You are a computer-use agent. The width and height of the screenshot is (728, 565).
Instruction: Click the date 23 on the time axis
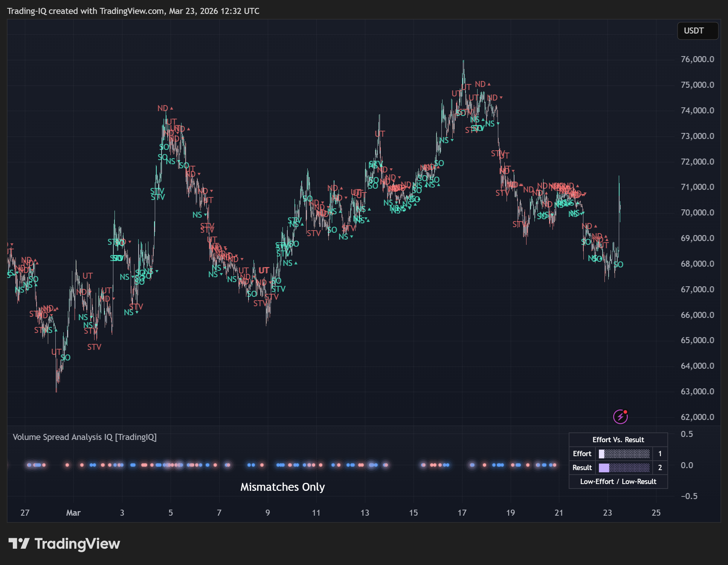(x=607, y=513)
